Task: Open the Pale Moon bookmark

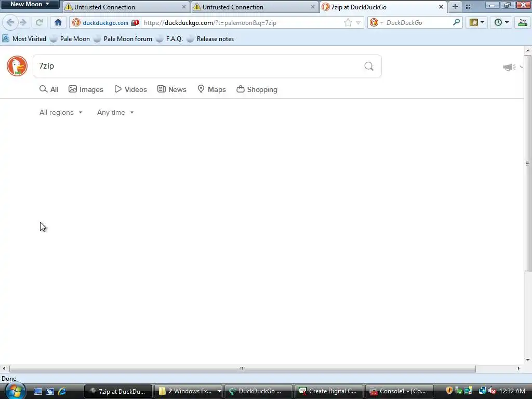Action: 70,38
